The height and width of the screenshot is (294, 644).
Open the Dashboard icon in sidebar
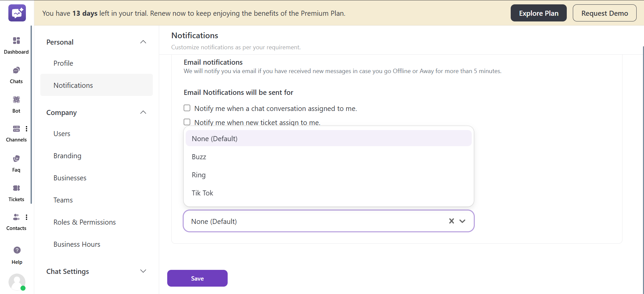[16, 41]
